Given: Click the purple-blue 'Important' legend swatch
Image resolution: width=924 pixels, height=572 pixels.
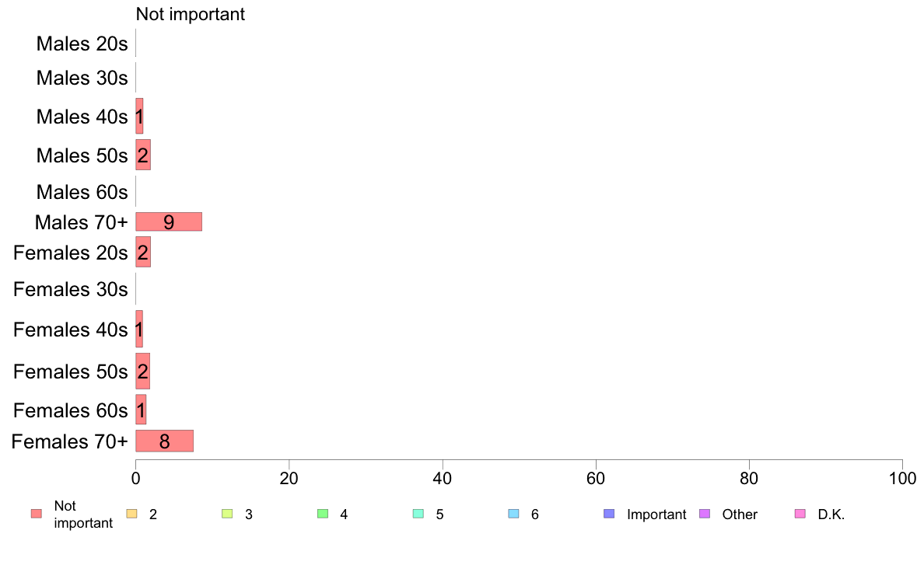Looking at the screenshot, I should (609, 514).
